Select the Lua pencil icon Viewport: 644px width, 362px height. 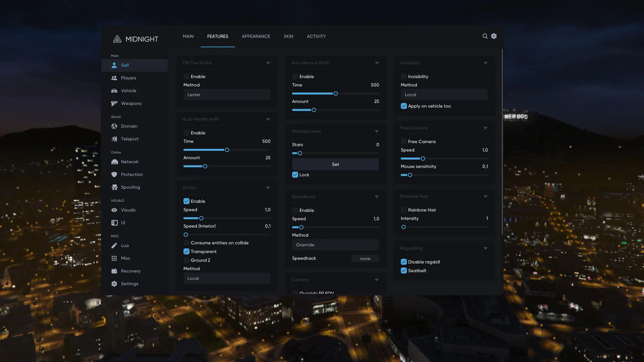click(114, 246)
